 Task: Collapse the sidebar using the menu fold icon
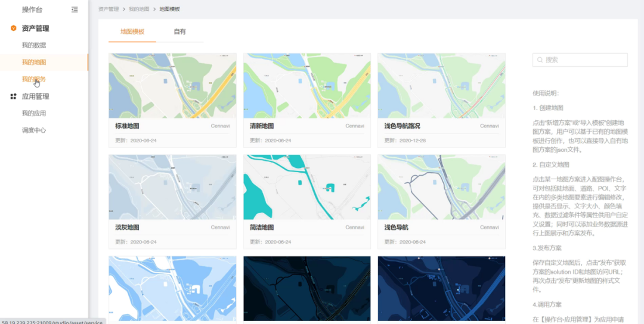click(75, 10)
